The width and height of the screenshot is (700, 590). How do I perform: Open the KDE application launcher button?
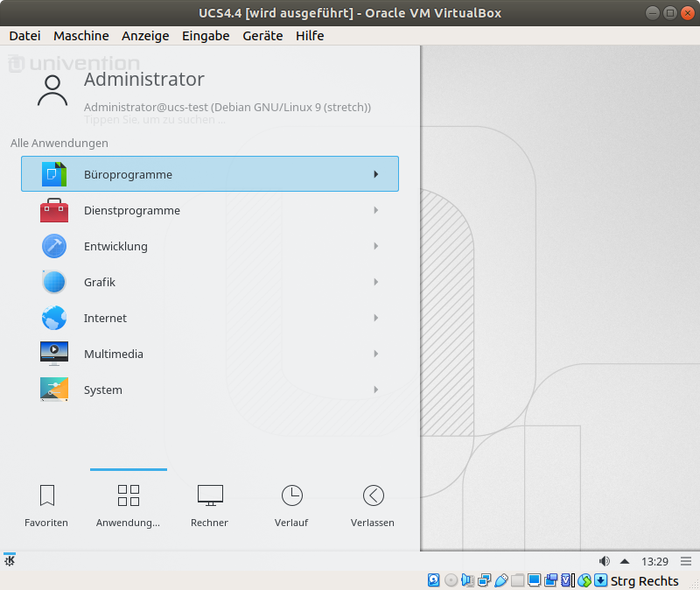10,560
